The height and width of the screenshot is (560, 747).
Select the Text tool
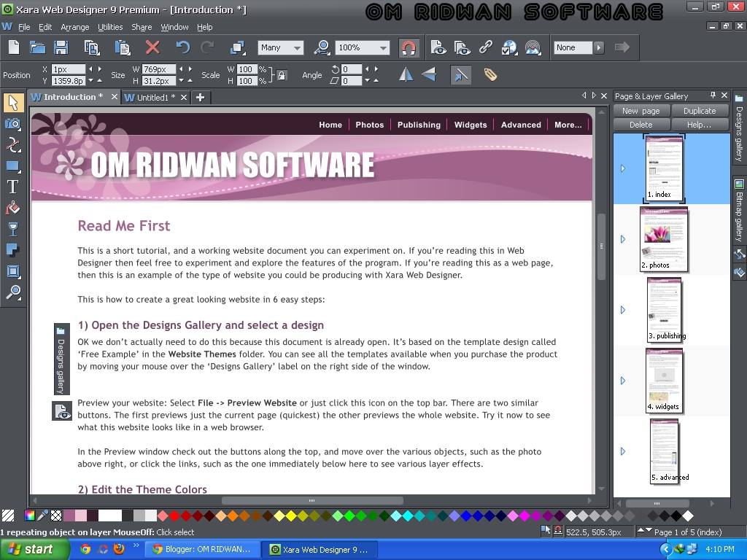point(13,187)
